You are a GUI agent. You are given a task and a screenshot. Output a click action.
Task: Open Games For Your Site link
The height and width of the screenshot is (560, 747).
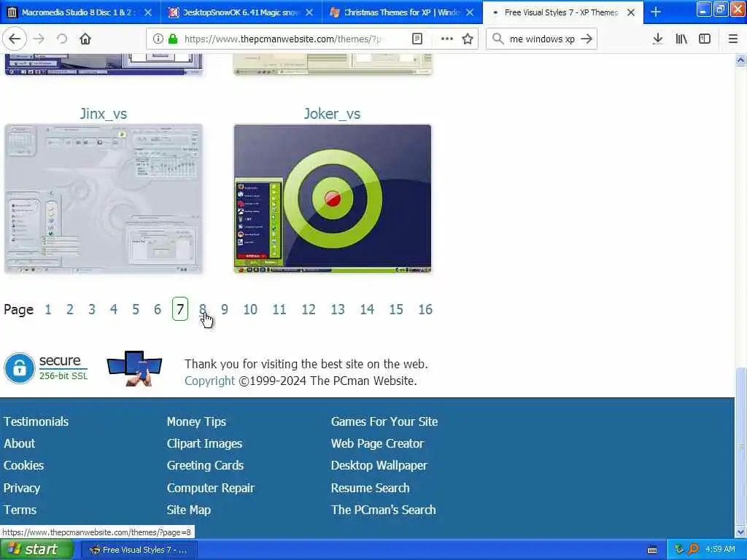[384, 421]
